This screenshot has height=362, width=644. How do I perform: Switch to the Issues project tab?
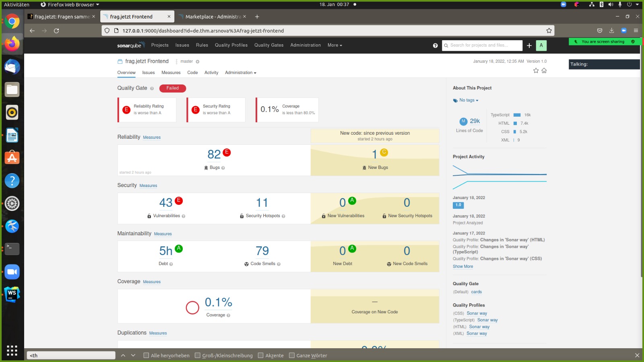[149, 73]
